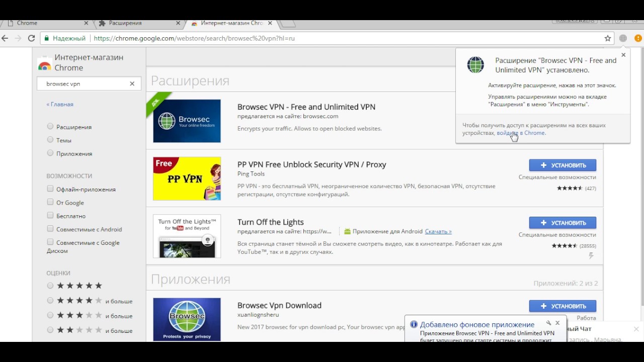Close the Расширения tab
This screenshot has width=644, height=362.
(178, 23)
